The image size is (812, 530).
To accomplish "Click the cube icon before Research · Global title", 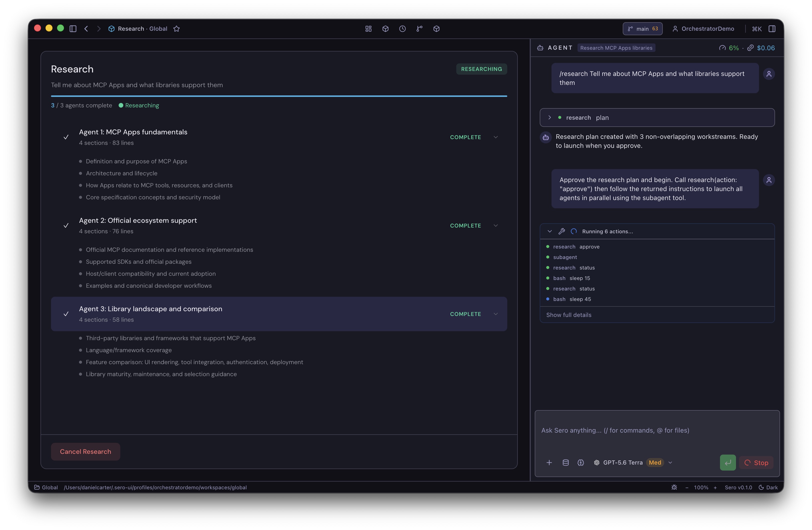I will tap(111, 29).
